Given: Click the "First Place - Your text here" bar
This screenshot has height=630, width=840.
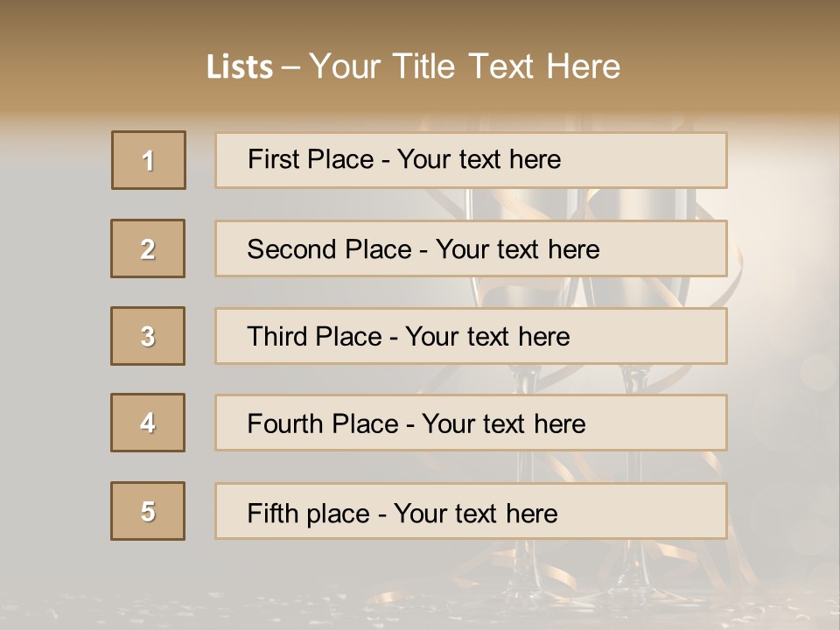Looking at the screenshot, I should [471, 160].
